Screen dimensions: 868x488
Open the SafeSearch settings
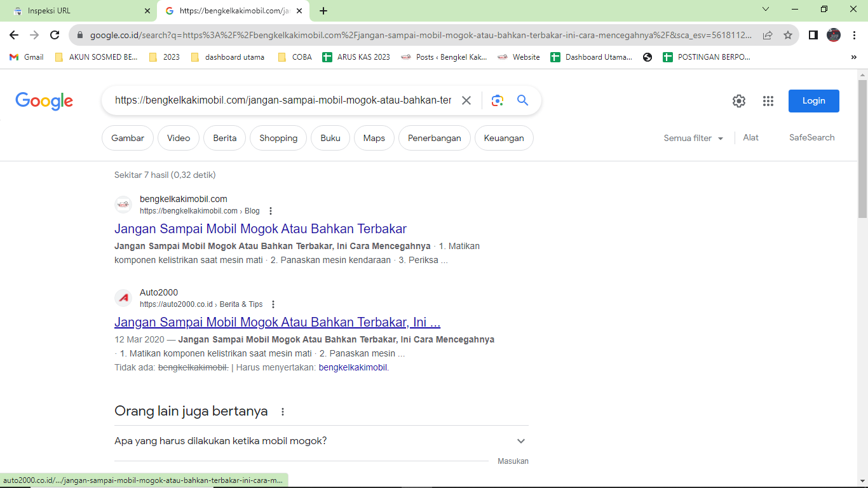[812, 137]
